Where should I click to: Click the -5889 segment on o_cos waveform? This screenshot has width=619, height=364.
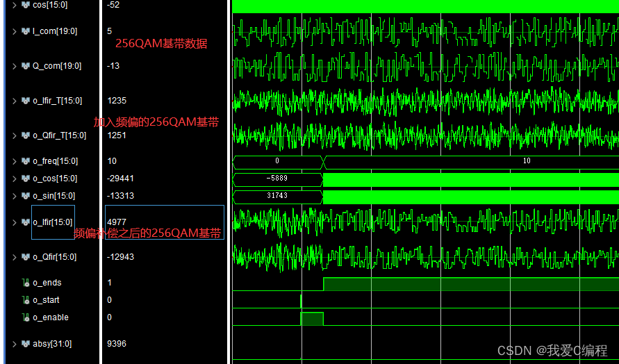277,179
